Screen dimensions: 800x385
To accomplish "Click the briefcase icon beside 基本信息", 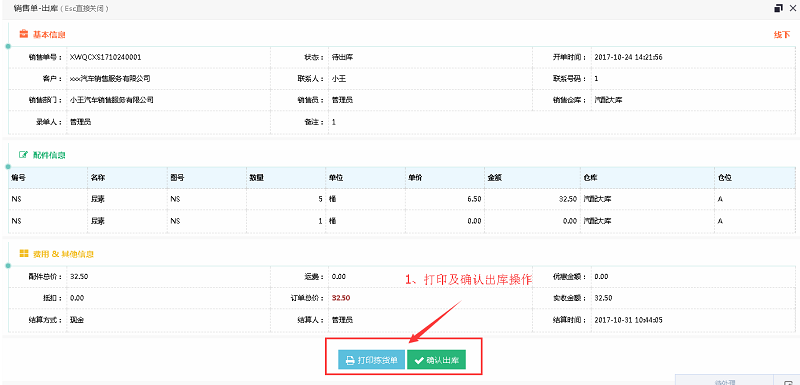I will [23, 34].
